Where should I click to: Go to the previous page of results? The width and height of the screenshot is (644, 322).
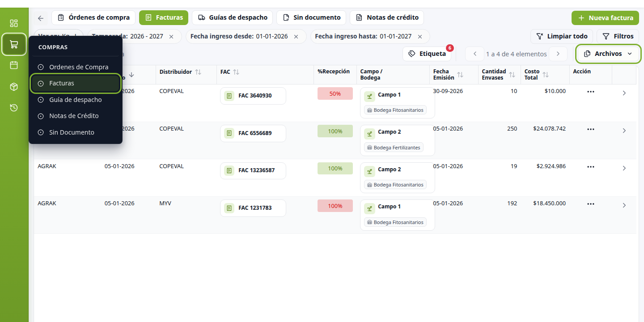pyautogui.click(x=475, y=54)
